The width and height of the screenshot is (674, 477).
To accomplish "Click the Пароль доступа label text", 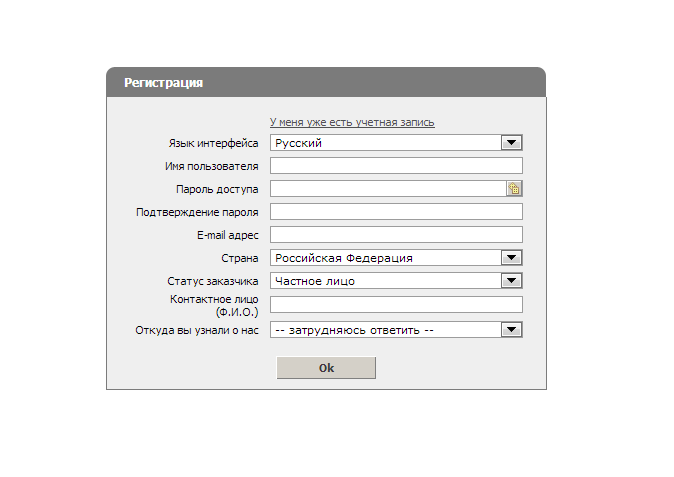I will 216,189.
